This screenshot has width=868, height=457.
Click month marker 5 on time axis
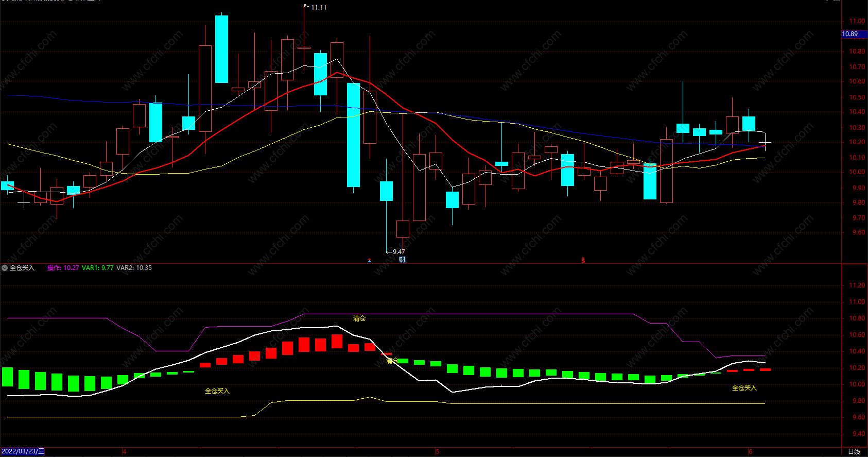(x=438, y=452)
